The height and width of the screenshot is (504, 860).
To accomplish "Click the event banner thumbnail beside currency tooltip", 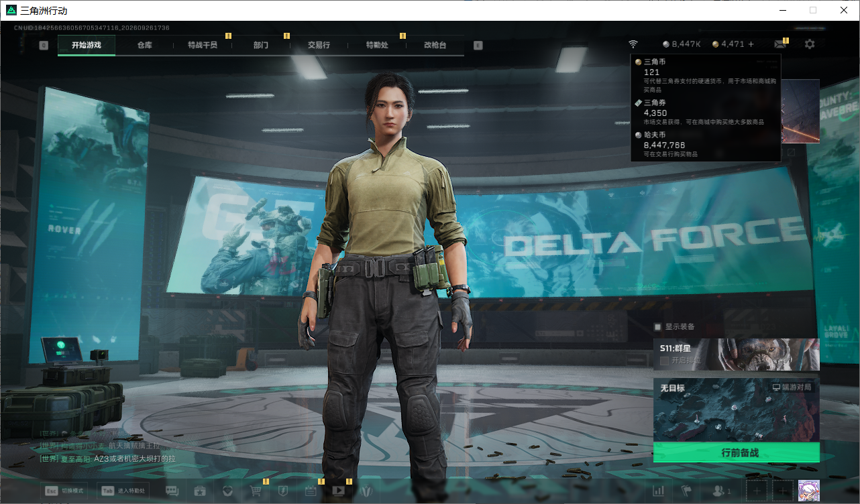I will (x=800, y=111).
